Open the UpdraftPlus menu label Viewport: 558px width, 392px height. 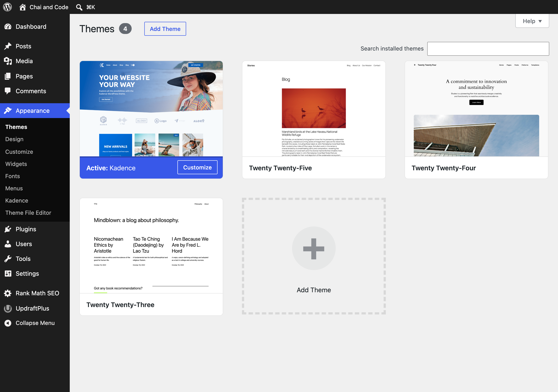point(32,308)
